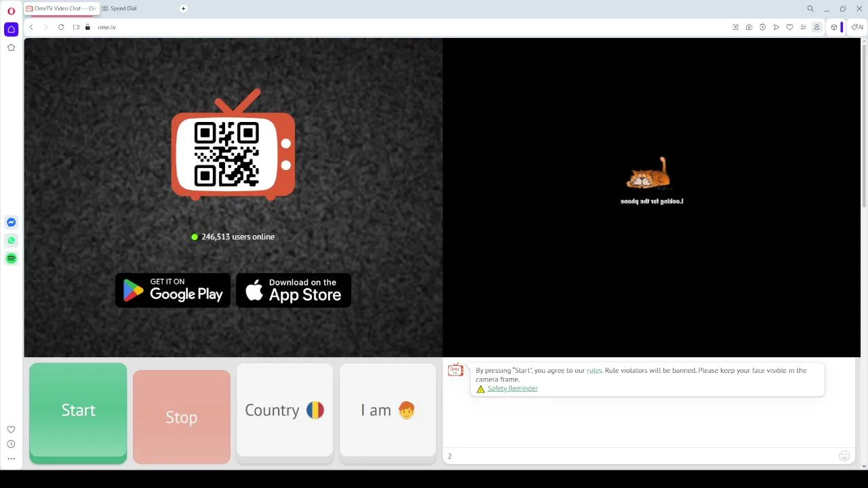Viewport: 868px width, 488px height.
Task: Open sidebar three-dots settings menu
Action: tap(11, 459)
